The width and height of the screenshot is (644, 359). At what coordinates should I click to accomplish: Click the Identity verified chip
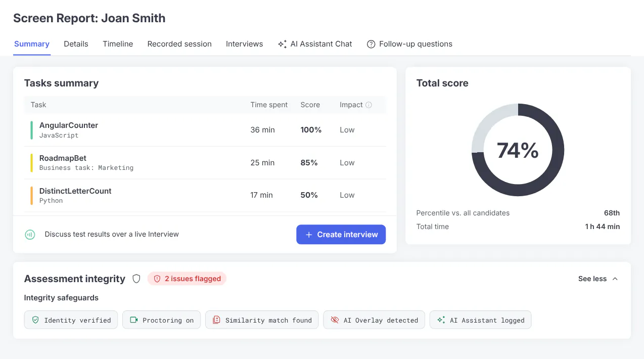(71, 320)
